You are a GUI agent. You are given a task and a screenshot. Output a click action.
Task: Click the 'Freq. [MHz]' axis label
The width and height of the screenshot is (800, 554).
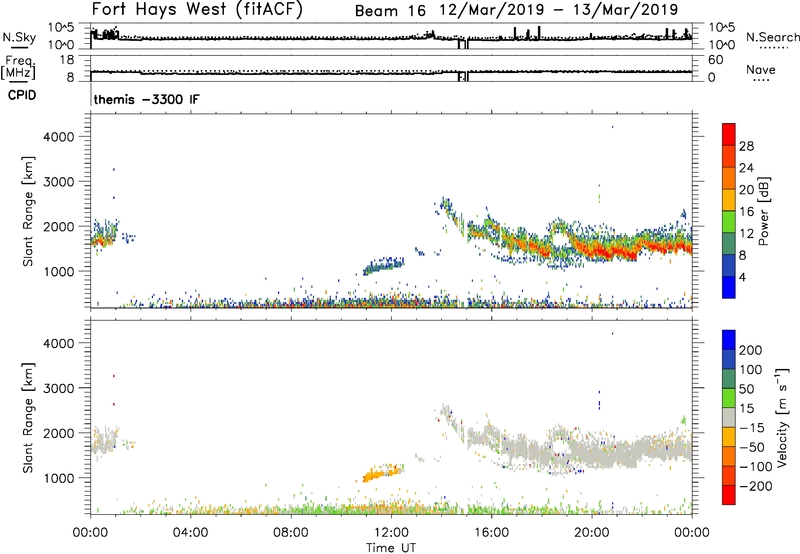click(18, 68)
